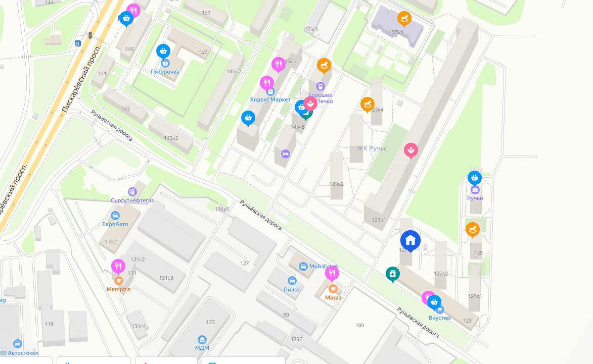Image resolution: width=593 pixels, height=364 pixels.
Task: Open the pink restaurant marker above Memphis
Action: tap(118, 266)
